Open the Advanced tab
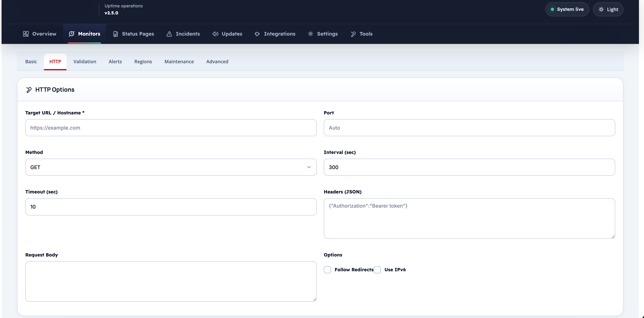 click(217, 61)
